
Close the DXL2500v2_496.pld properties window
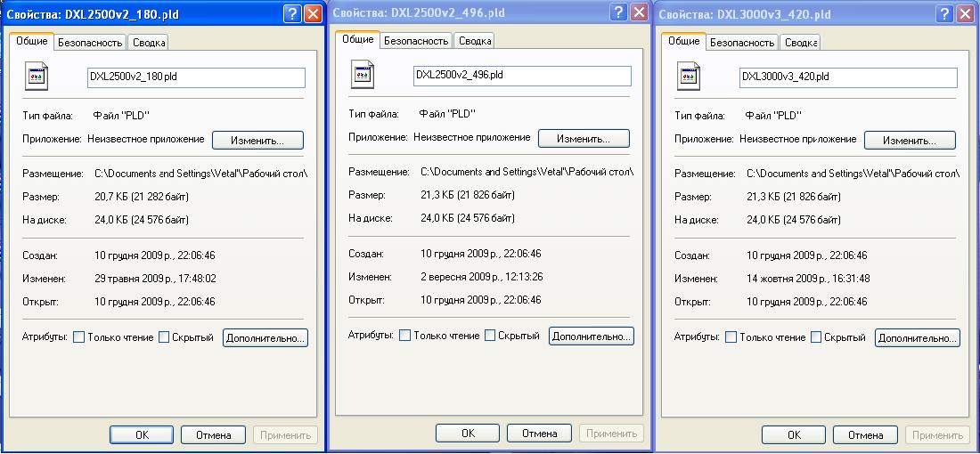click(639, 12)
